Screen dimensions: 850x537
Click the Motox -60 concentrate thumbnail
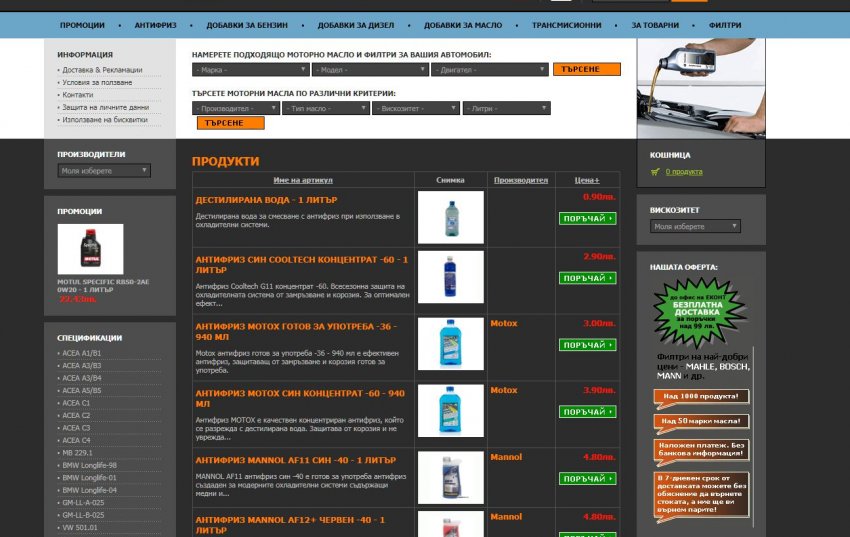450,410
